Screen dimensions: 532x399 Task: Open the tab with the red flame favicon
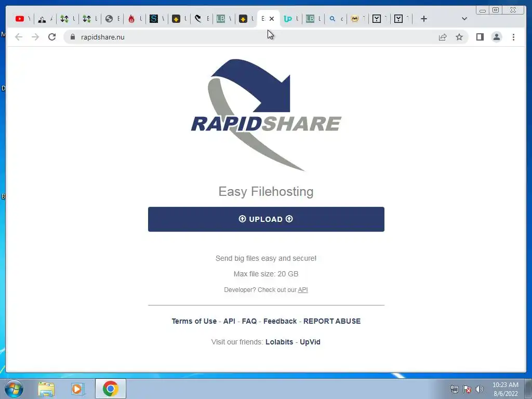pyautogui.click(x=134, y=19)
